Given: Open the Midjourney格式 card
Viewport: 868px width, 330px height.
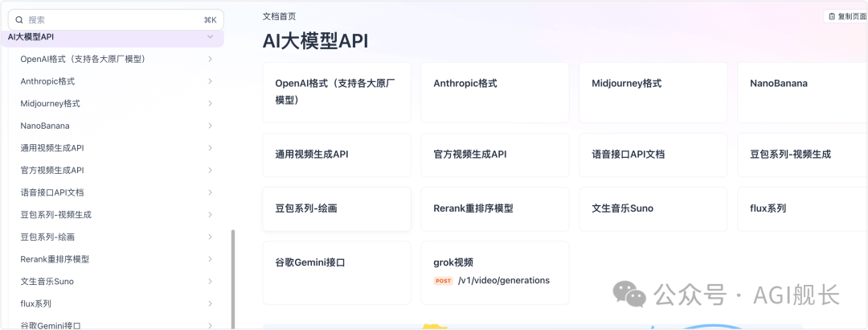Looking at the screenshot, I should pos(653,92).
